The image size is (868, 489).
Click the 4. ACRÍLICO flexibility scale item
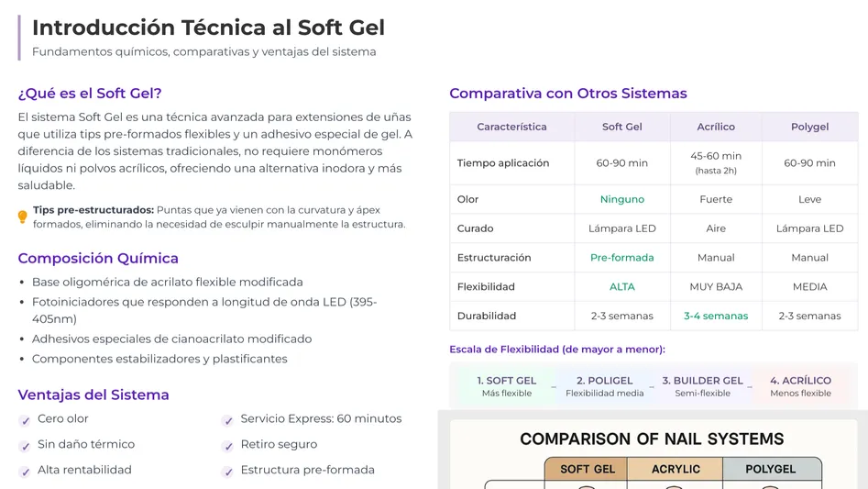[800, 386]
